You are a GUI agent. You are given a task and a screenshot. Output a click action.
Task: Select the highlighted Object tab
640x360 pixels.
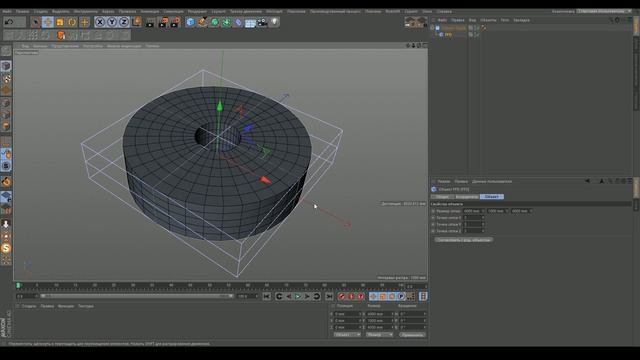(492, 197)
